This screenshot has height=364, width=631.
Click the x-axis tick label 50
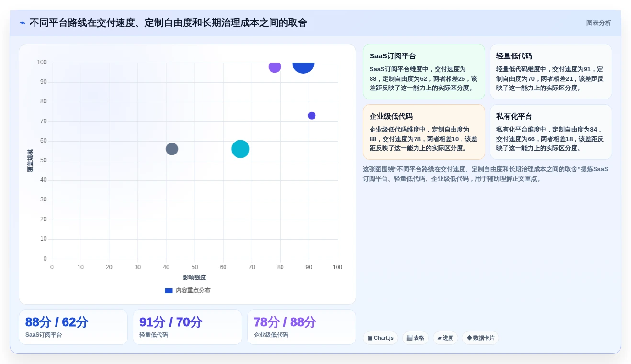click(x=195, y=267)
